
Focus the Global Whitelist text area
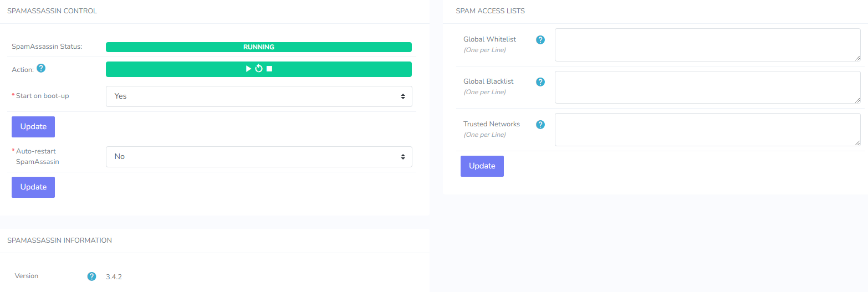pos(708,45)
